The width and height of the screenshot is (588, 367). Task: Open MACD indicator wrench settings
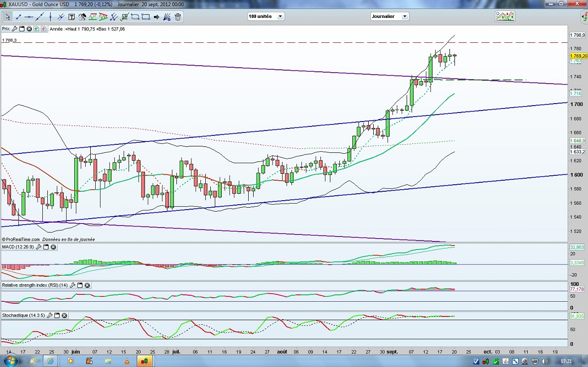pos(38,247)
